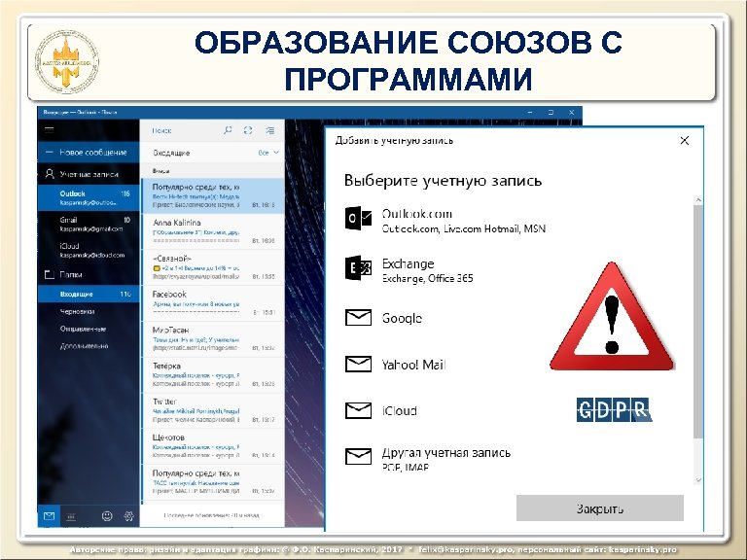747x560 pixels.
Task: Click the search magnifier icon
Action: click(x=229, y=130)
